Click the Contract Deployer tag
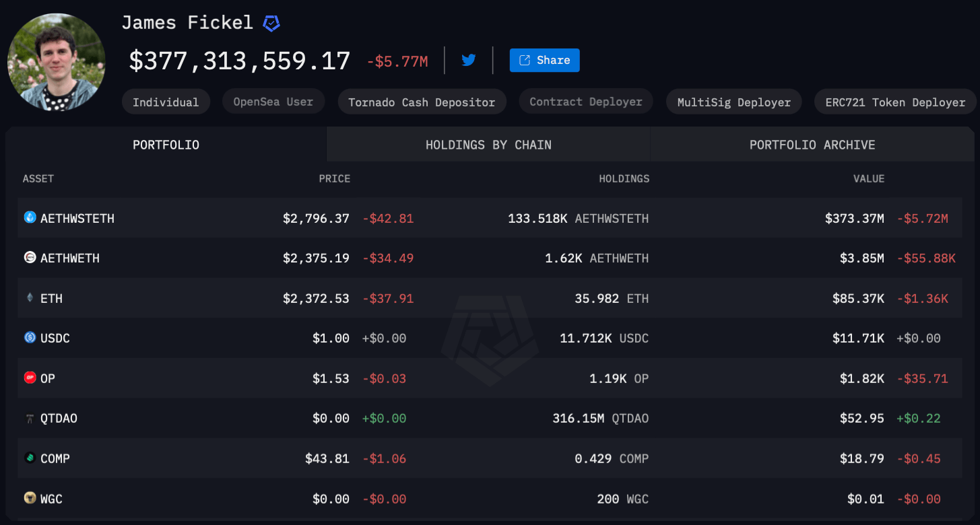The width and height of the screenshot is (980, 525). click(585, 102)
